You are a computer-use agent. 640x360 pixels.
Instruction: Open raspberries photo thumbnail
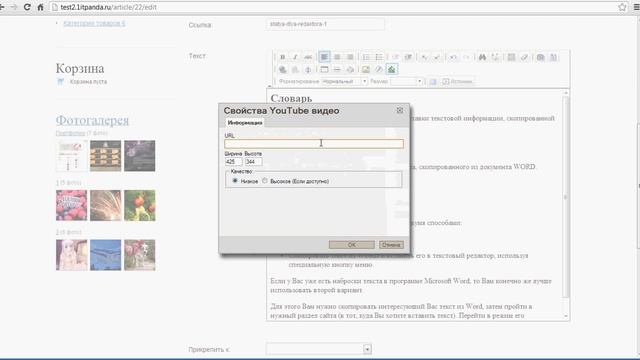pyautogui.click(x=71, y=205)
